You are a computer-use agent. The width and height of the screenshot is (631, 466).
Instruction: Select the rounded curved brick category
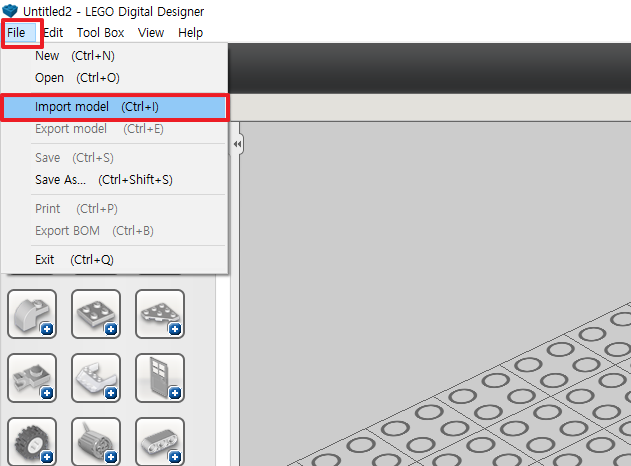[32, 314]
